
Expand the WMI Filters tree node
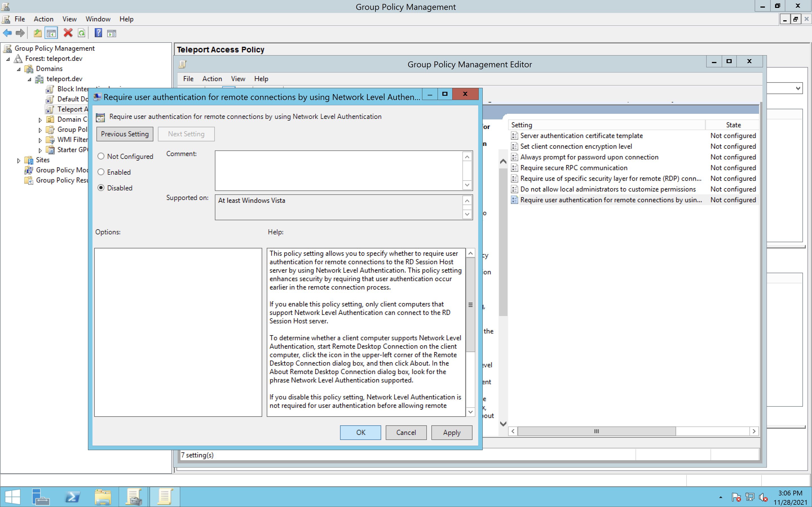point(40,140)
